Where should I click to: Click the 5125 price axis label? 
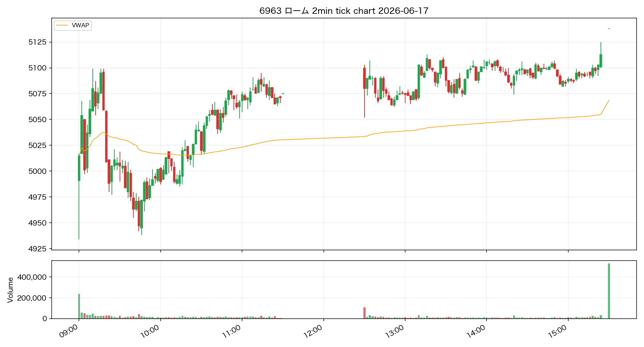click(x=38, y=42)
